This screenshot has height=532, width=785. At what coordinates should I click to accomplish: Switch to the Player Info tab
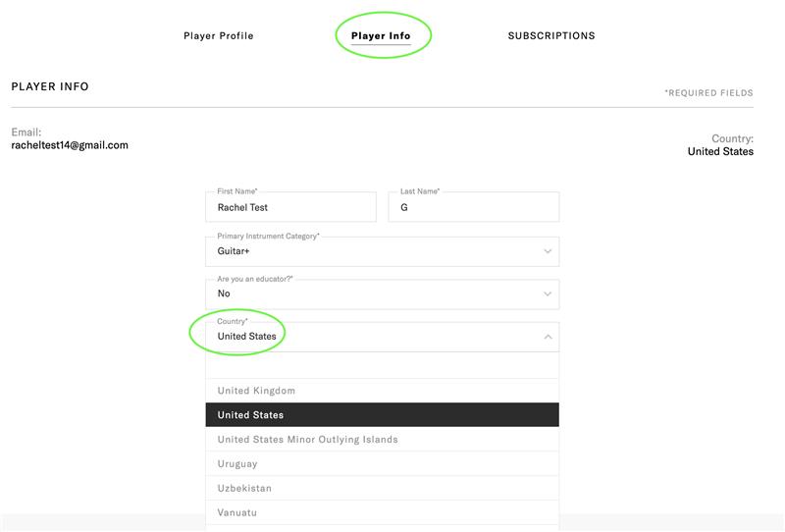click(x=381, y=35)
